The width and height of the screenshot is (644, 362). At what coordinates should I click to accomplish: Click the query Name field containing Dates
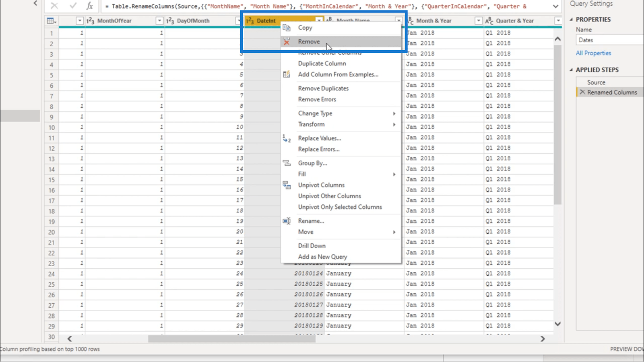coord(610,40)
